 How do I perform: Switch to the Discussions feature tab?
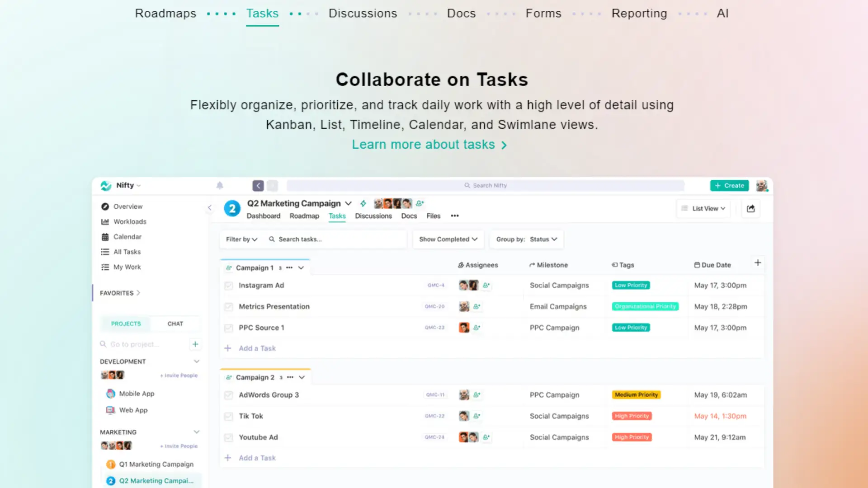(x=363, y=14)
